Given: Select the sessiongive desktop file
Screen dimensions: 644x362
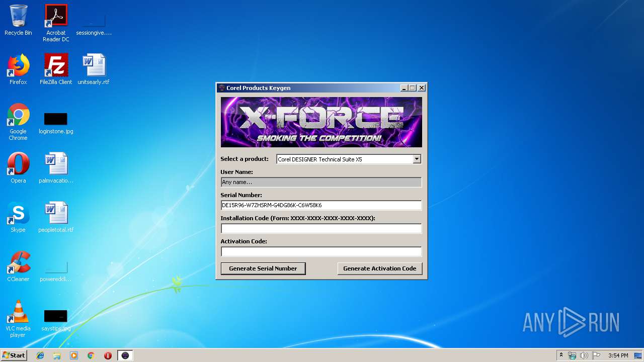Looking at the screenshot, I should click(94, 23).
